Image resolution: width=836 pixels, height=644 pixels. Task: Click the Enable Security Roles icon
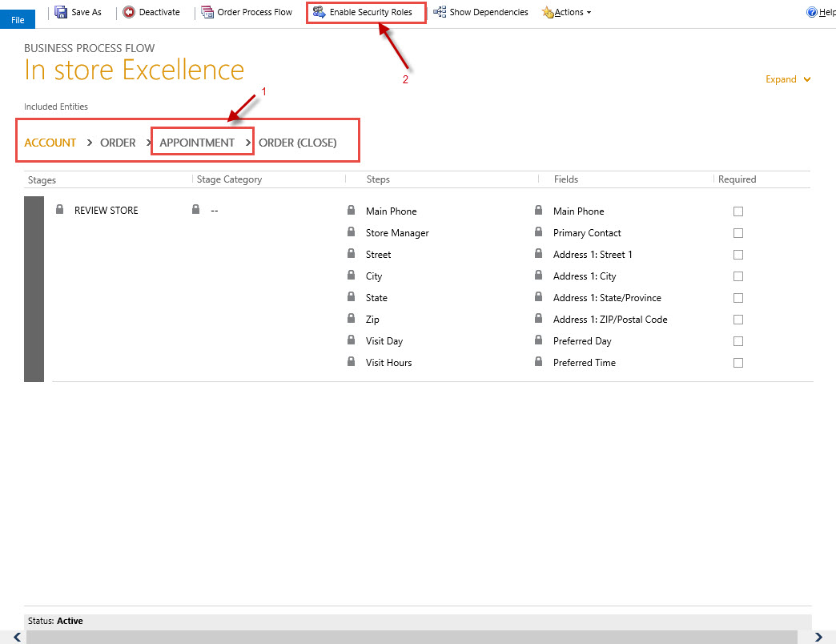pos(319,13)
